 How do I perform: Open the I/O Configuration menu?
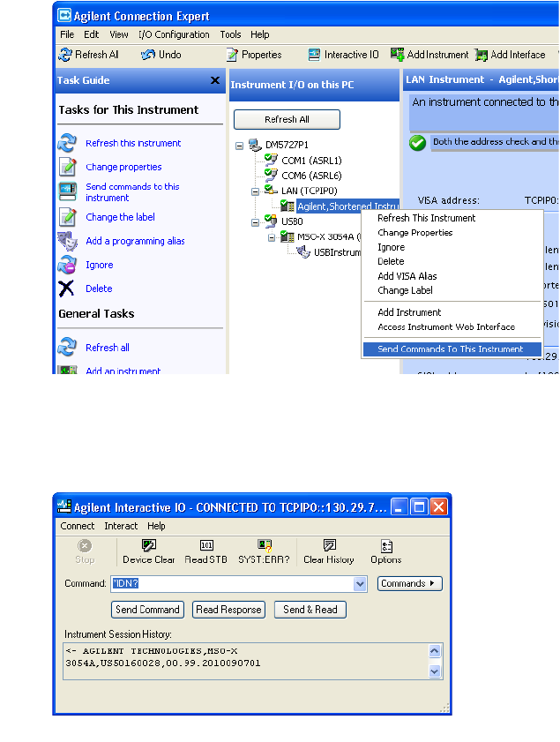(x=174, y=34)
